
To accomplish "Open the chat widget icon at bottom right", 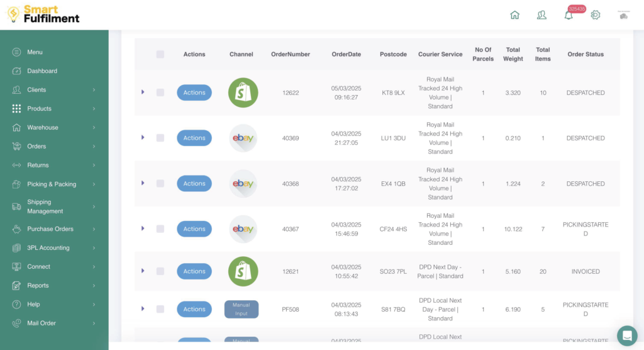I will coord(626,336).
